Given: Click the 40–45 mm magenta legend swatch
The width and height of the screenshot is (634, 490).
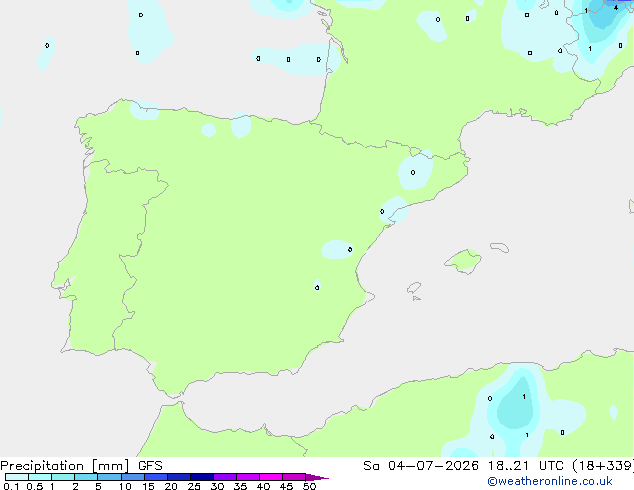Looking at the screenshot, I should point(271,477).
